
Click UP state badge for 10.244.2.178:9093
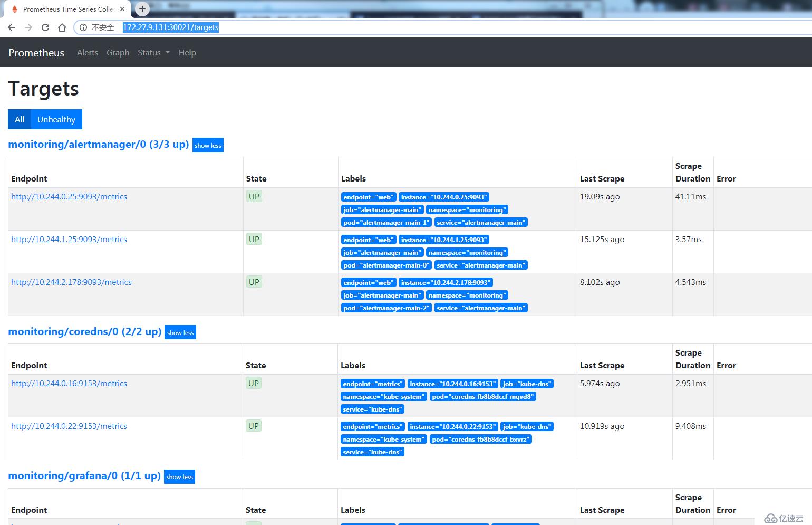pos(254,282)
